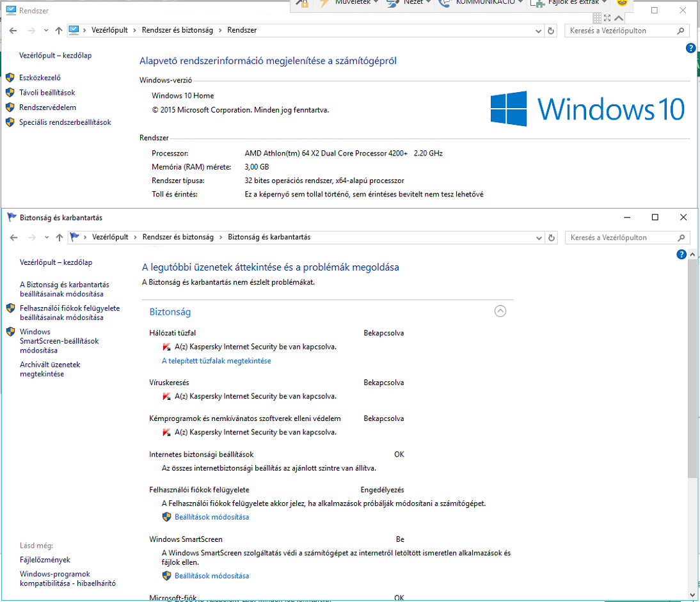This screenshot has height=602, width=700.
Task: Expand address bar history in Biztonság window
Action: click(x=538, y=238)
